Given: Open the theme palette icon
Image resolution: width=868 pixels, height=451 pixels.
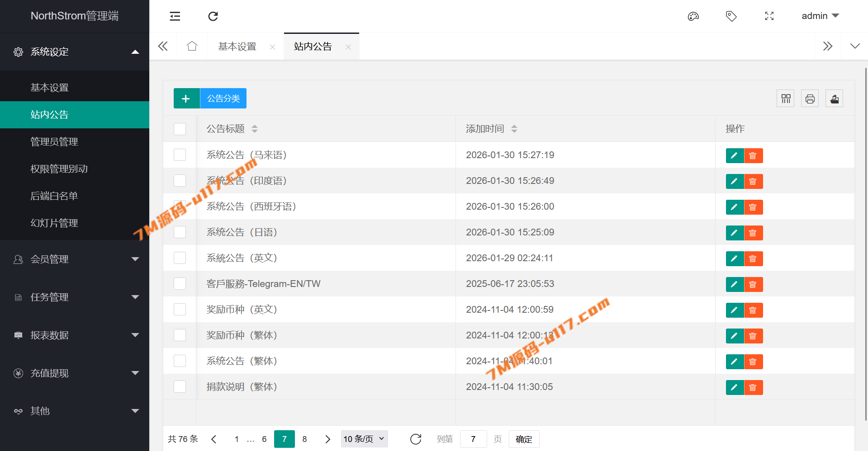Looking at the screenshot, I should point(693,16).
